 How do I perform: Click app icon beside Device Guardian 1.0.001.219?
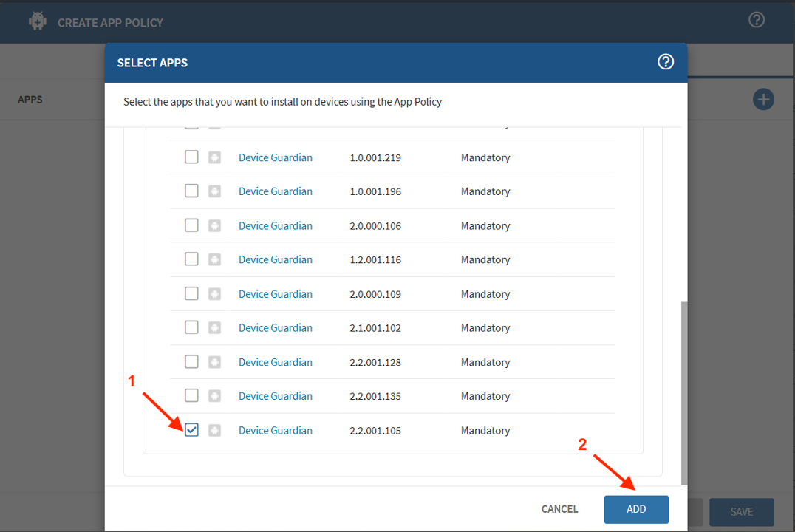tap(214, 157)
